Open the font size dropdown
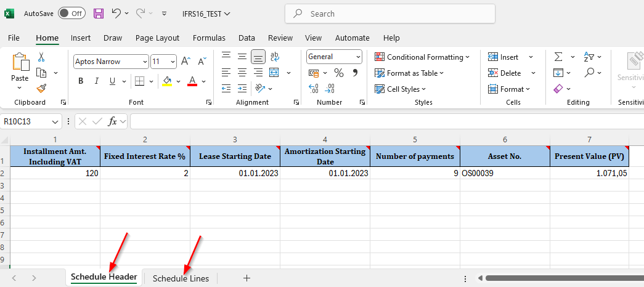The width and height of the screenshot is (644, 287). (x=173, y=62)
